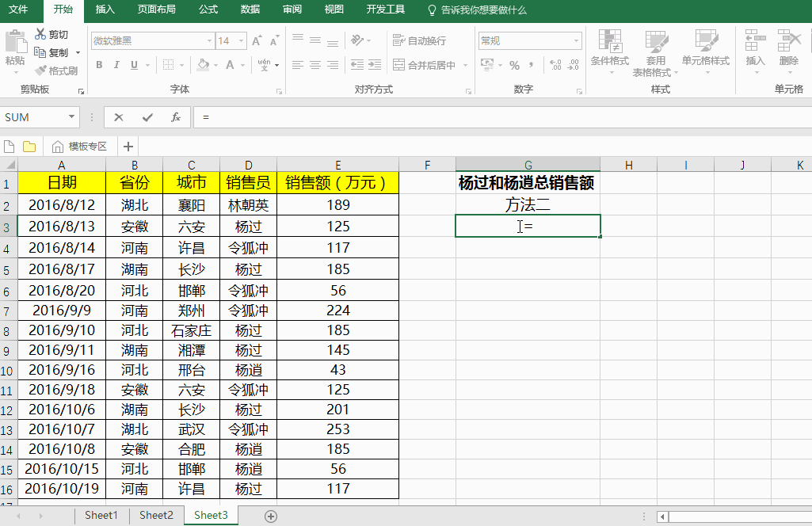Screen dimensions: 812x526
Task: Click the Insert Function fx icon
Action: [x=175, y=117]
